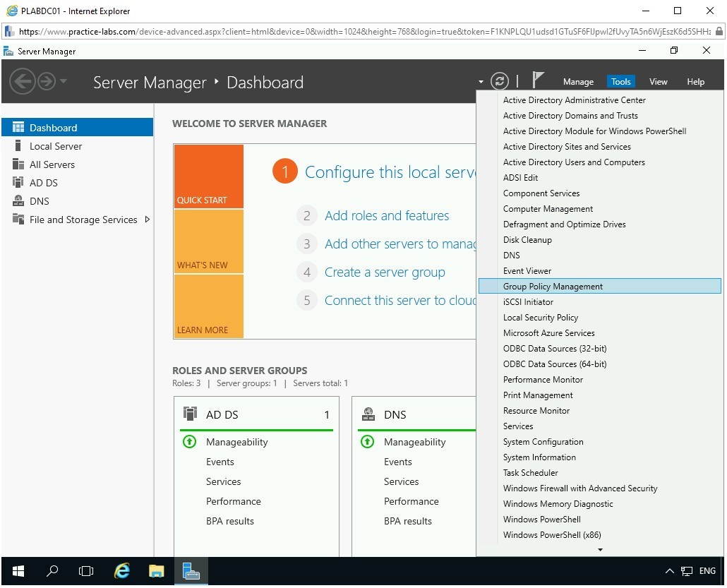Open Services under the AD DS tile

[x=223, y=482]
